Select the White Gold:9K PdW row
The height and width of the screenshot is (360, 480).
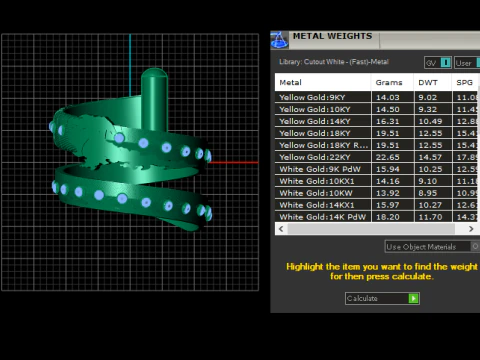(377, 169)
